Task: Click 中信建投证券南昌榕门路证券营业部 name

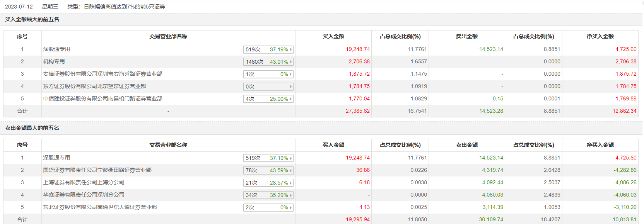Action: coord(102,98)
